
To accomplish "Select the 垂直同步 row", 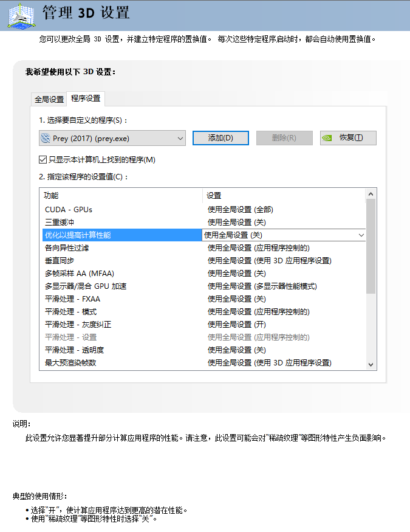I will tap(204, 261).
